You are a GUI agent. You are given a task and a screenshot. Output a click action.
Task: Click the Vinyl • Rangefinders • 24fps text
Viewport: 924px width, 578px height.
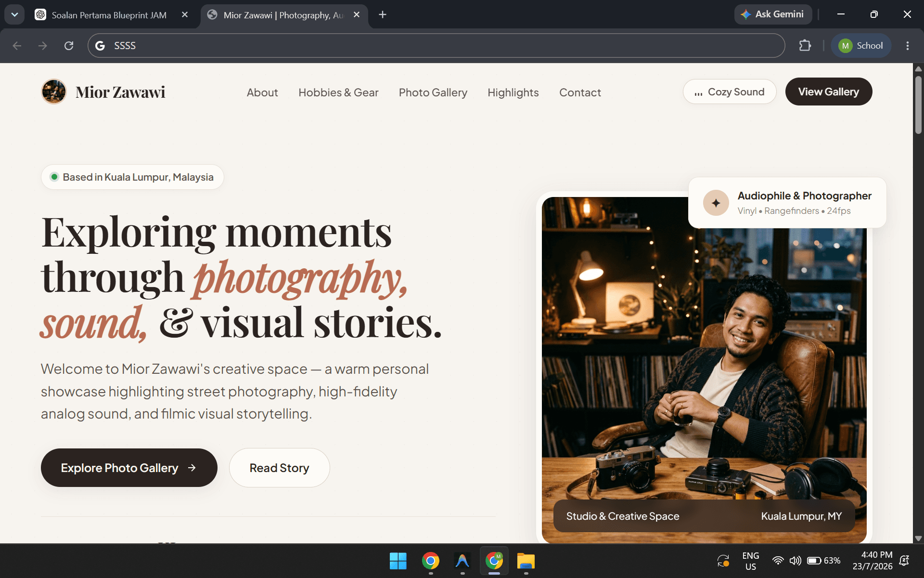pyautogui.click(x=794, y=211)
